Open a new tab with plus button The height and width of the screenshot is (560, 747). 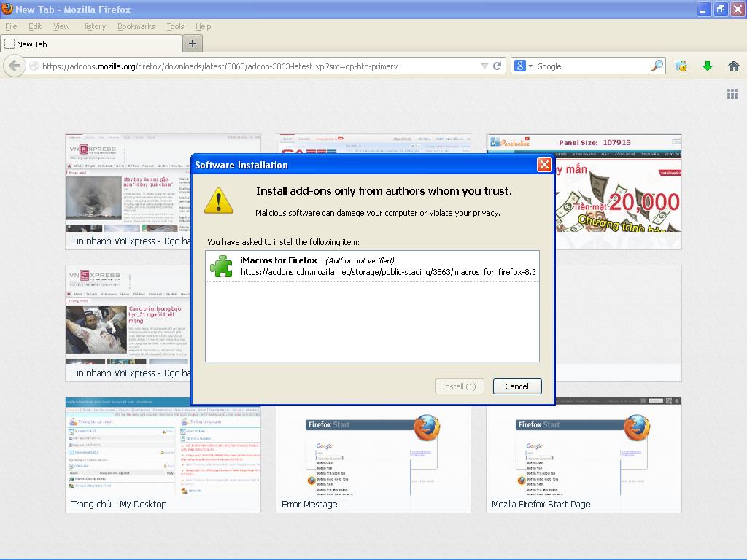click(x=193, y=44)
